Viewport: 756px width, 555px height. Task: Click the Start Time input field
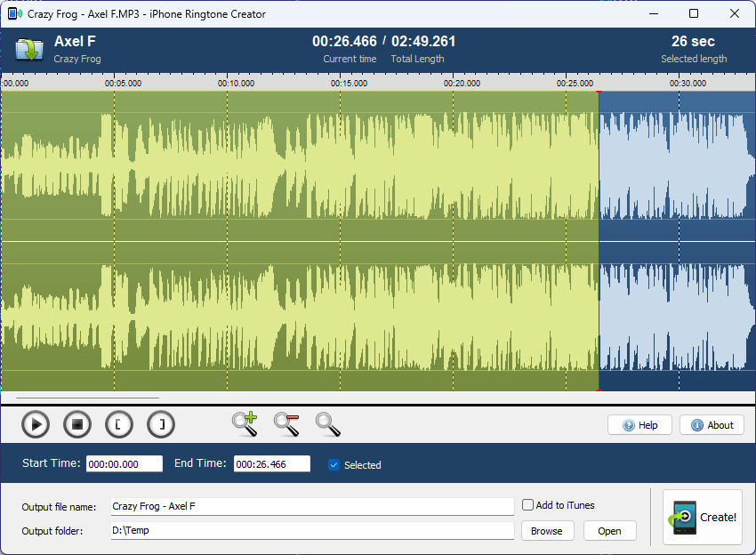pyautogui.click(x=125, y=464)
